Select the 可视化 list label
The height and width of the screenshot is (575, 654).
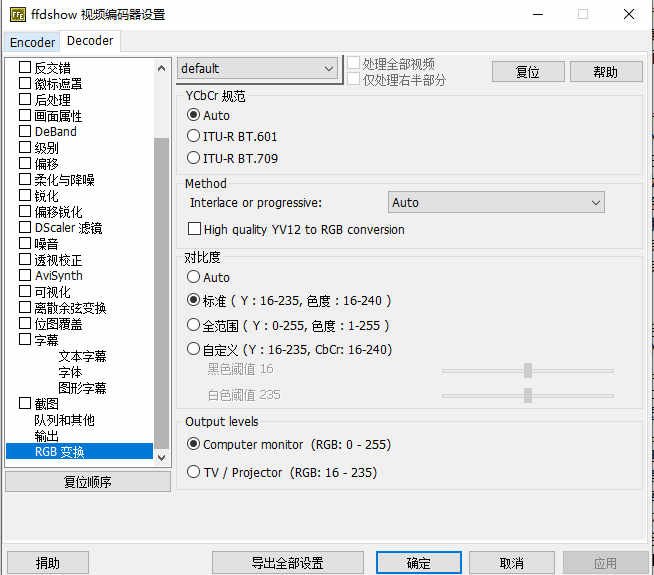[53, 291]
